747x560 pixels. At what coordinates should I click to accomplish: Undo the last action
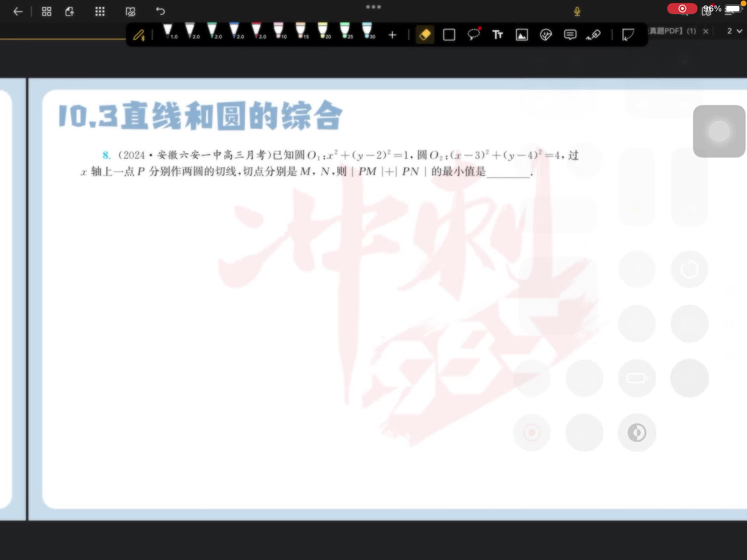(160, 11)
